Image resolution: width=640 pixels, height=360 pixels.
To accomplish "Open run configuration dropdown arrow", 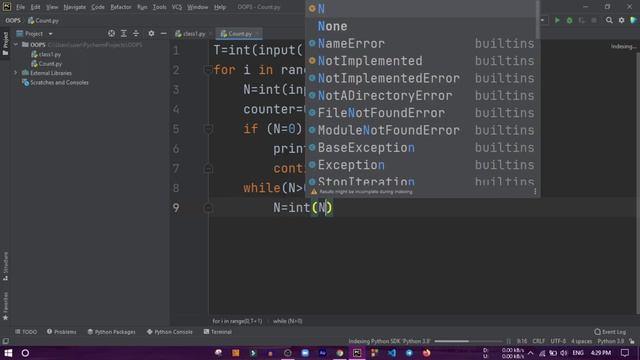I will pos(543,20).
